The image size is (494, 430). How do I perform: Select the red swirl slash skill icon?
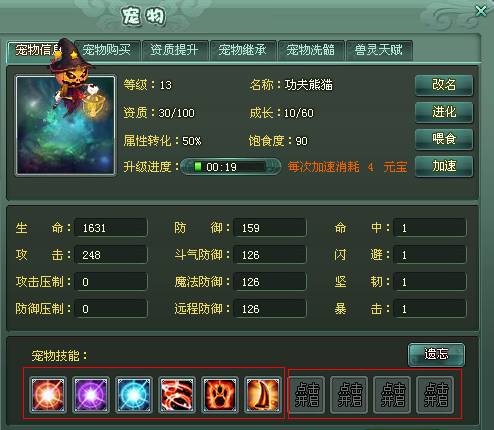pos(177,395)
